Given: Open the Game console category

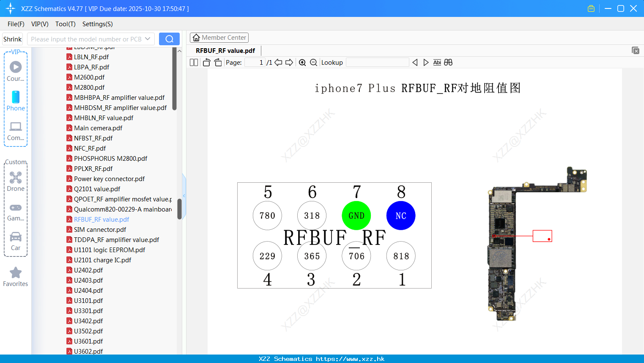Looking at the screenshot, I should [16, 212].
